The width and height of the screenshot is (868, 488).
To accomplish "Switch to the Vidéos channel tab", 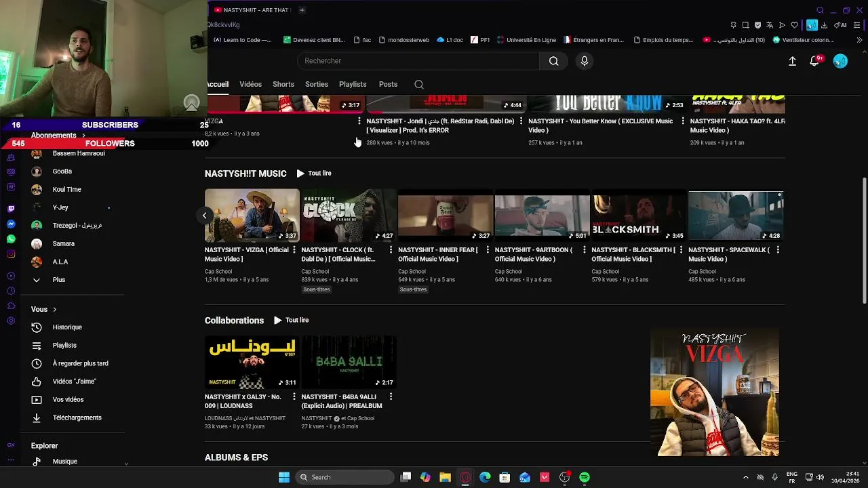I will pyautogui.click(x=250, y=84).
